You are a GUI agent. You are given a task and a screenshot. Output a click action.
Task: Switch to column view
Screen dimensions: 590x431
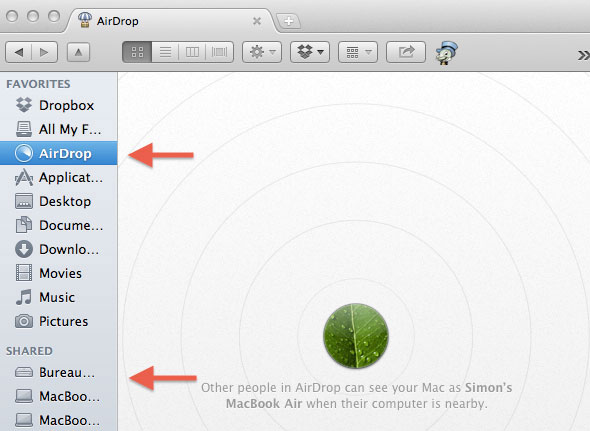point(192,52)
